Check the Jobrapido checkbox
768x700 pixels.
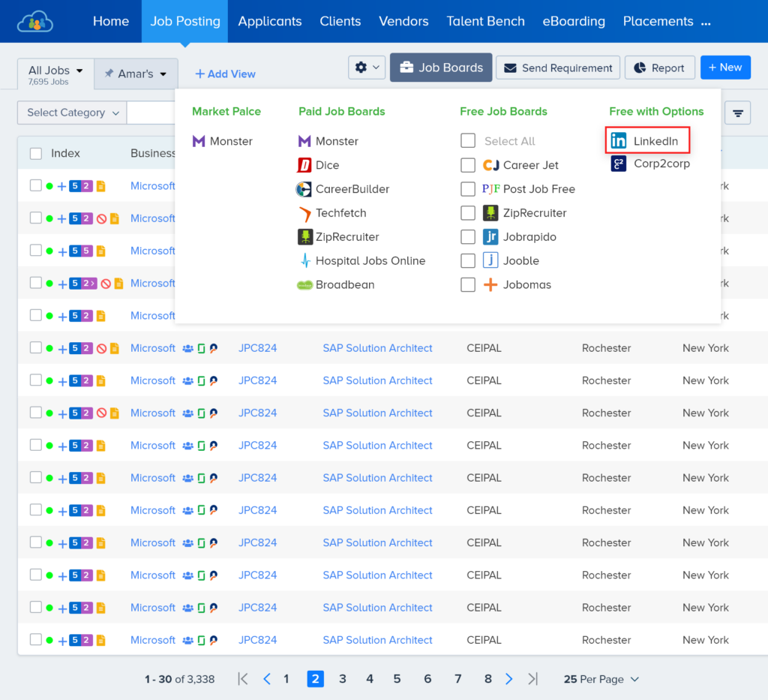(x=468, y=237)
